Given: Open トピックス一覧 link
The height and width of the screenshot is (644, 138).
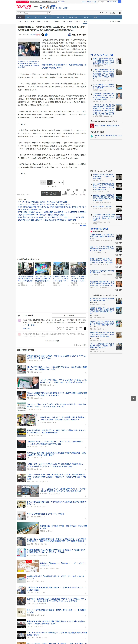Looking at the screenshot, I should [115, 21].
